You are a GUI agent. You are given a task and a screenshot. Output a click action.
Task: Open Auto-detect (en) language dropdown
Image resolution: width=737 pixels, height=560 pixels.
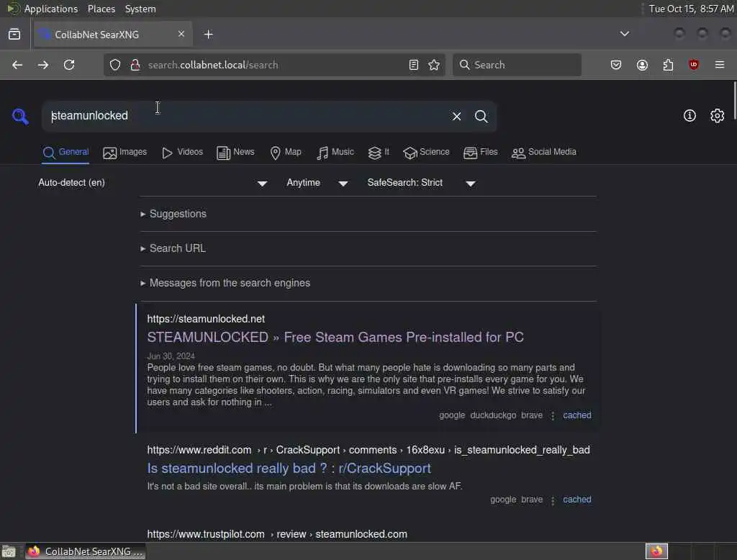click(153, 183)
